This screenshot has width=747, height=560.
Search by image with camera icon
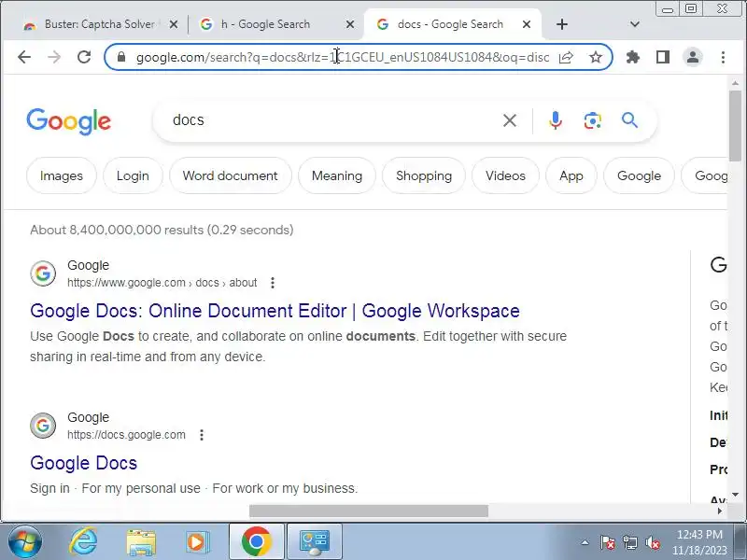(592, 120)
